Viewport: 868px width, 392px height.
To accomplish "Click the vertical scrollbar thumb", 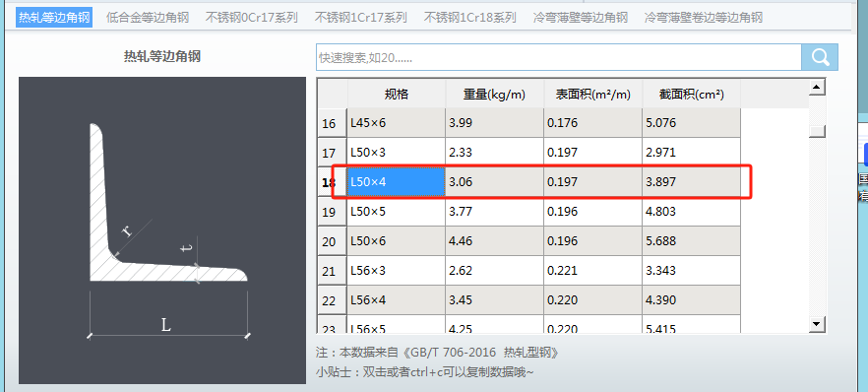I will point(817,131).
